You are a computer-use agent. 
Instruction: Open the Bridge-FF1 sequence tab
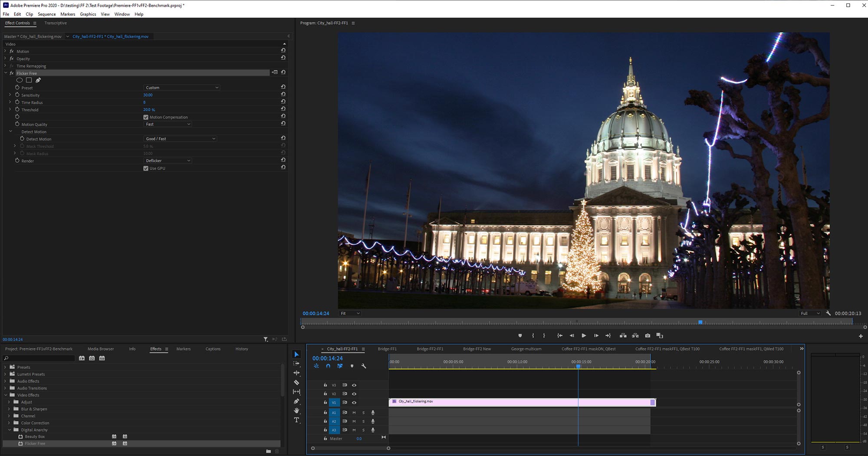pos(387,349)
